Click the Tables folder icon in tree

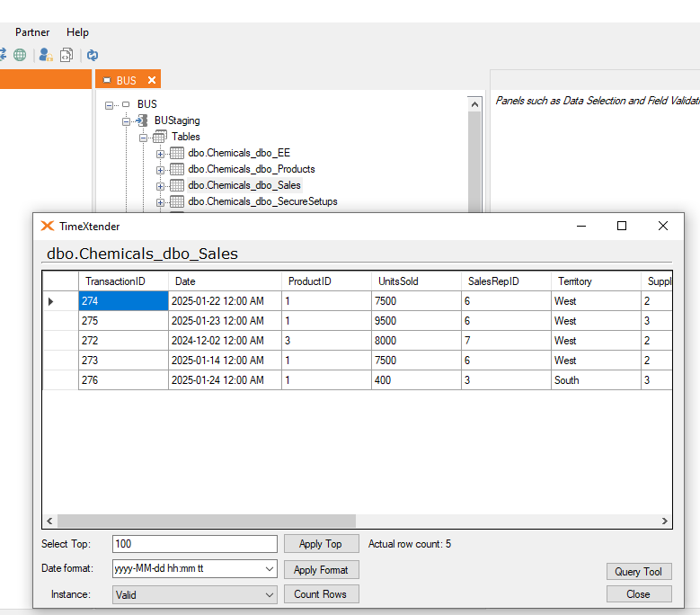(160, 137)
